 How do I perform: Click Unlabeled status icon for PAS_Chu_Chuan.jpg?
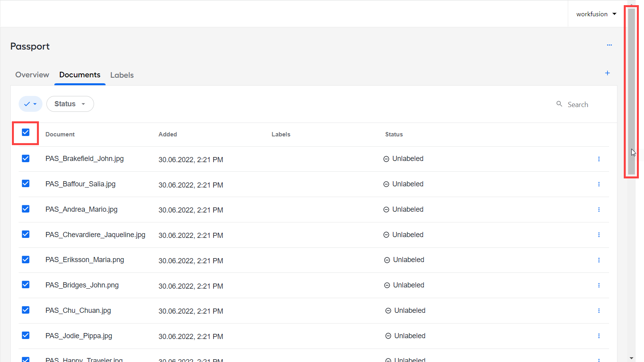click(x=388, y=311)
